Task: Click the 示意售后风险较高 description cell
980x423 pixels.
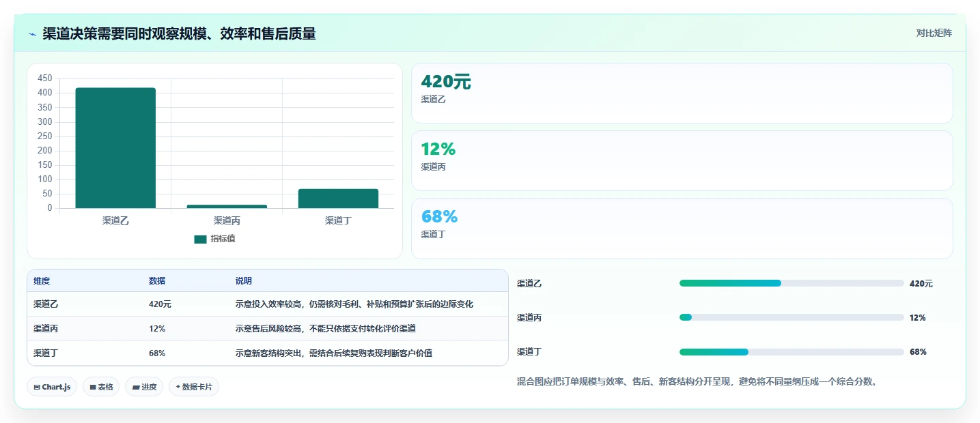Action: (326, 329)
